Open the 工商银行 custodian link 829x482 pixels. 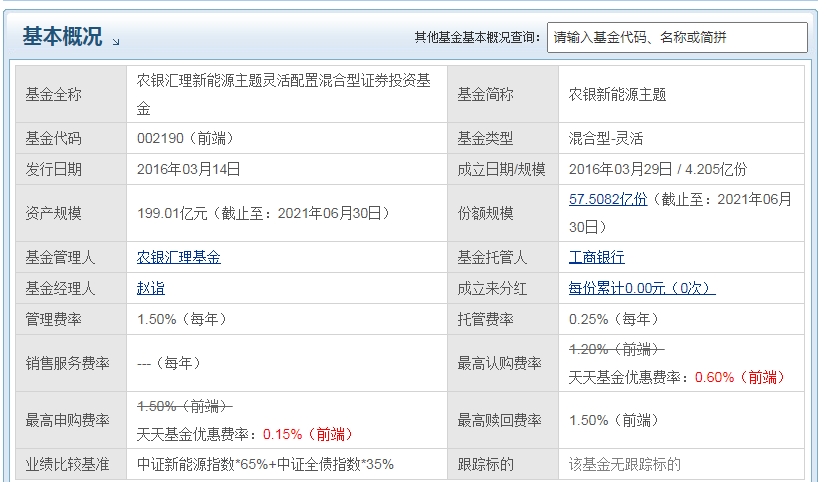tap(596, 257)
